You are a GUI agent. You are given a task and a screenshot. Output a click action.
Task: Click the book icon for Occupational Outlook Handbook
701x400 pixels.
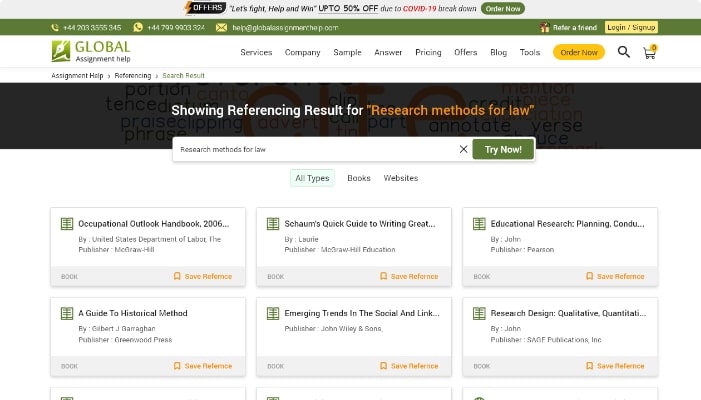(67, 223)
